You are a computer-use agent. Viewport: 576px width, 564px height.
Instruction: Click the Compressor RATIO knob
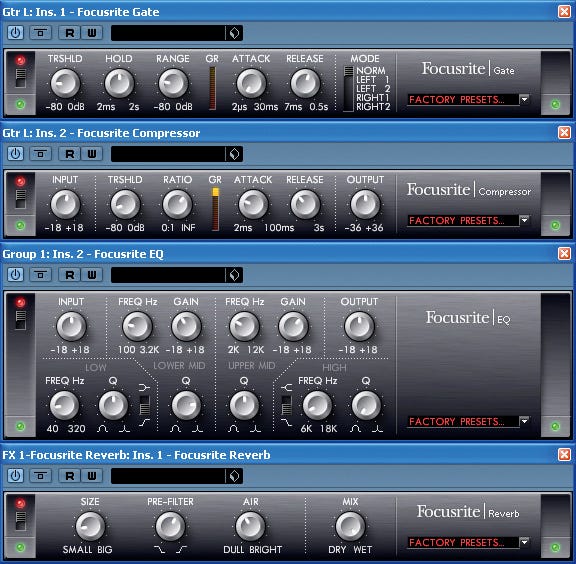tap(177, 204)
